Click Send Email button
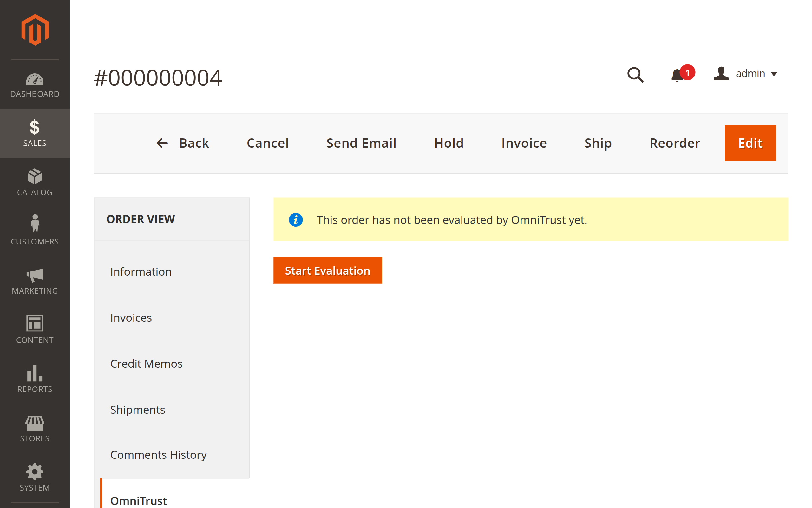 pos(361,143)
